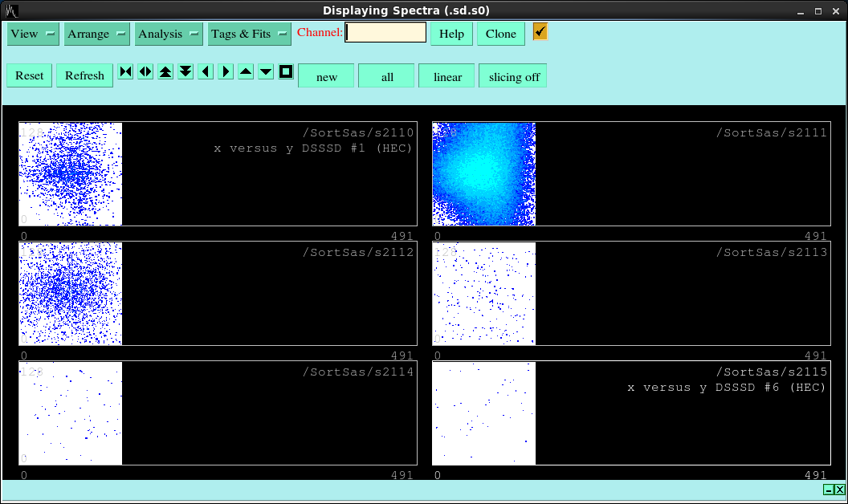Select the s2115 spectrum plot
The width and height of the screenshot is (848, 504).
point(484,413)
